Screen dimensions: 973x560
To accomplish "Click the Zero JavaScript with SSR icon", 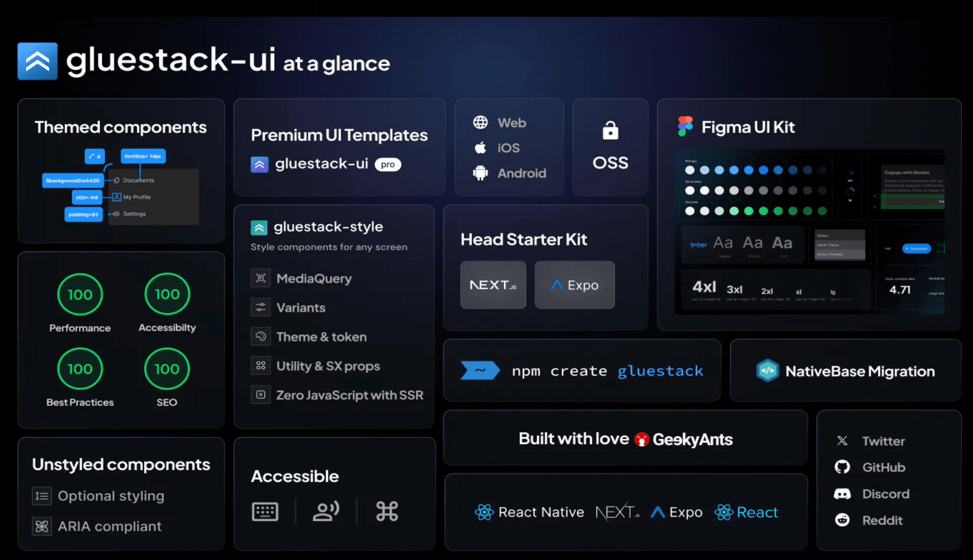I will click(x=261, y=395).
